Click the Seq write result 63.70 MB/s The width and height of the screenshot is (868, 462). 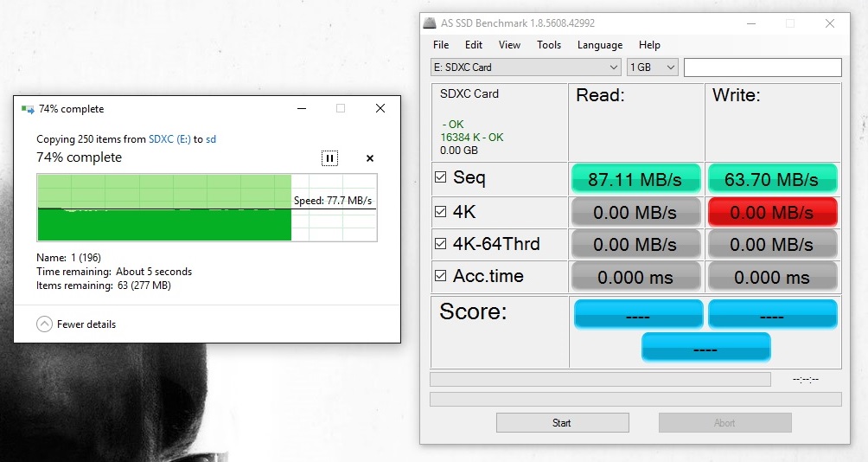coord(772,179)
